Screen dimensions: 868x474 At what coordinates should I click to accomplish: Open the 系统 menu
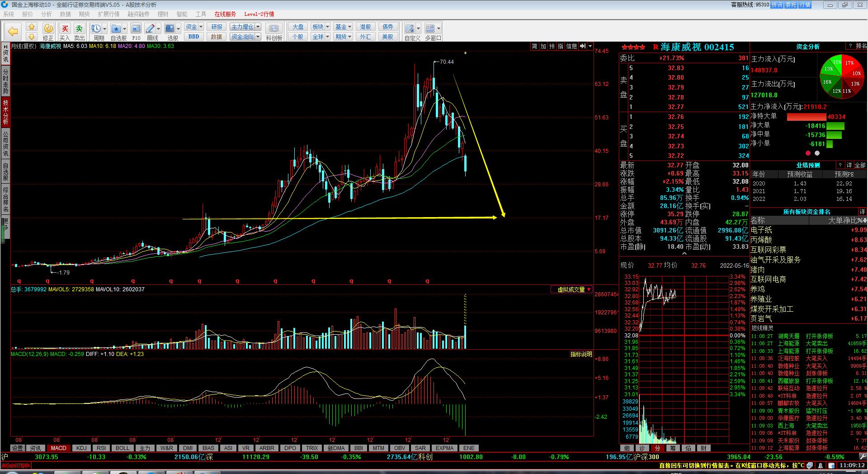[9, 14]
